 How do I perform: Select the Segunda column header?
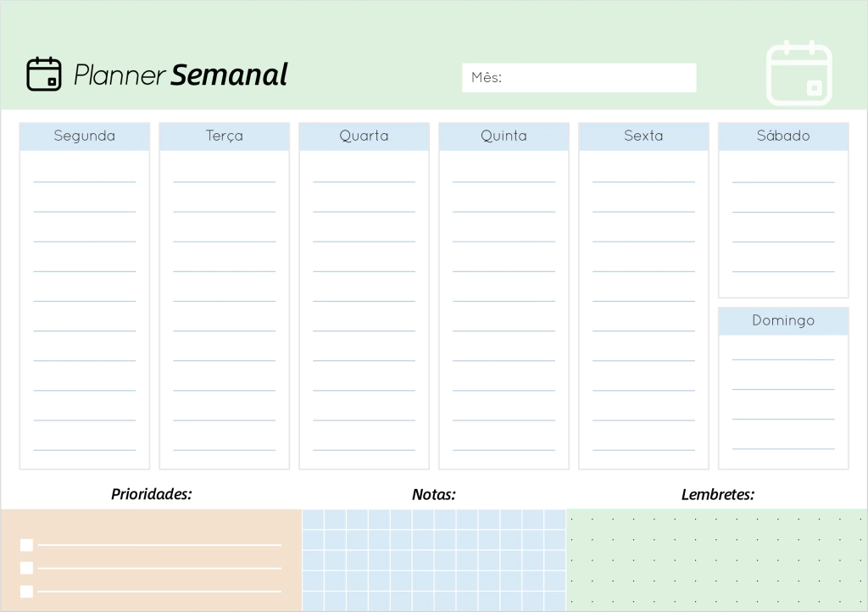[x=85, y=136]
